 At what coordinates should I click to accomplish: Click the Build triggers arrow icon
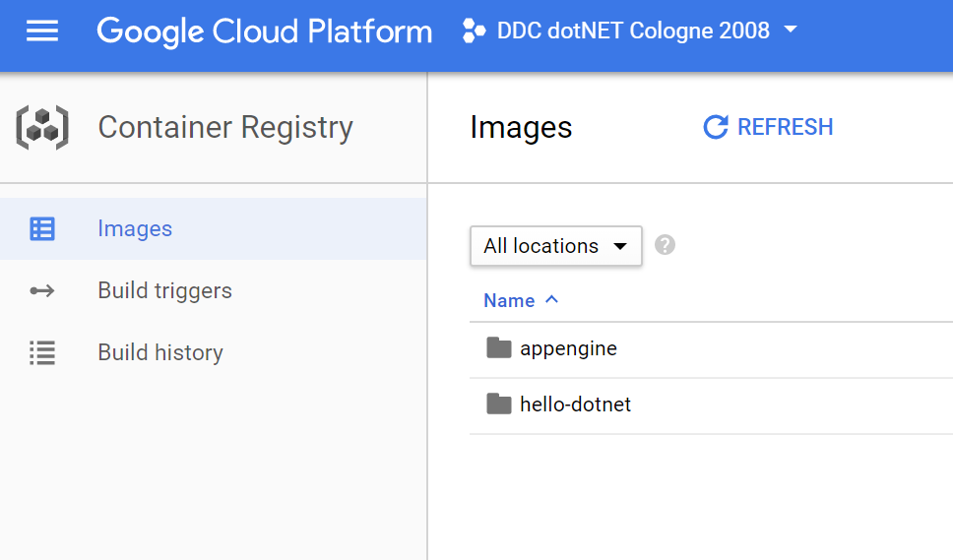point(42,291)
